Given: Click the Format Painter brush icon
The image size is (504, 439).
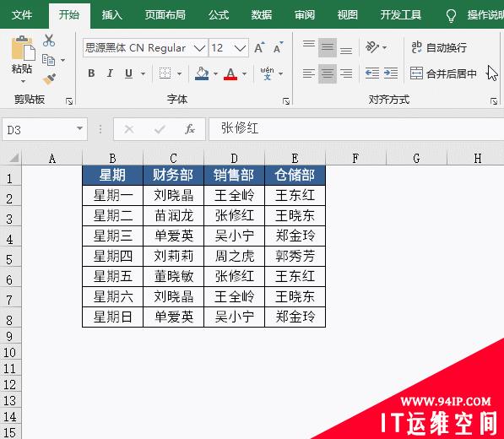Looking at the screenshot, I should tap(49, 79).
